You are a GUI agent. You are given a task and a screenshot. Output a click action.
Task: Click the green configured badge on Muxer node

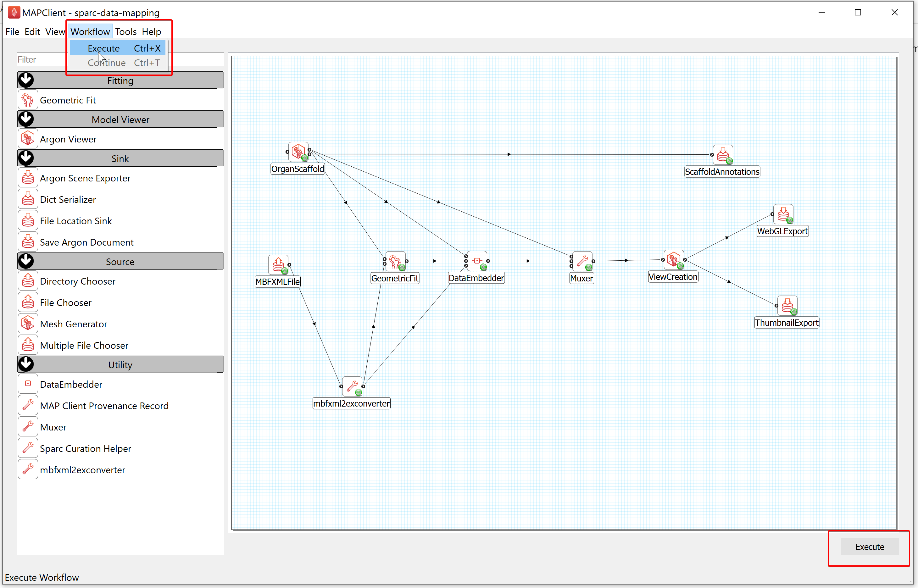pyautogui.click(x=589, y=268)
